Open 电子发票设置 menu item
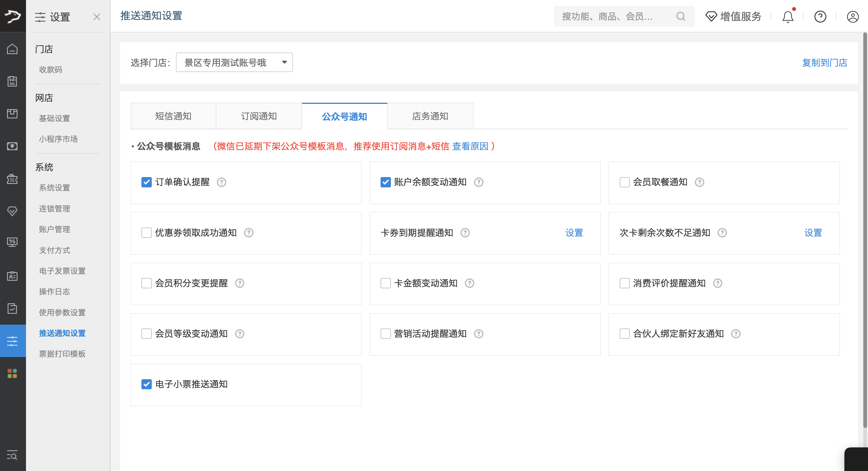The height and width of the screenshot is (471, 868). (62, 271)
